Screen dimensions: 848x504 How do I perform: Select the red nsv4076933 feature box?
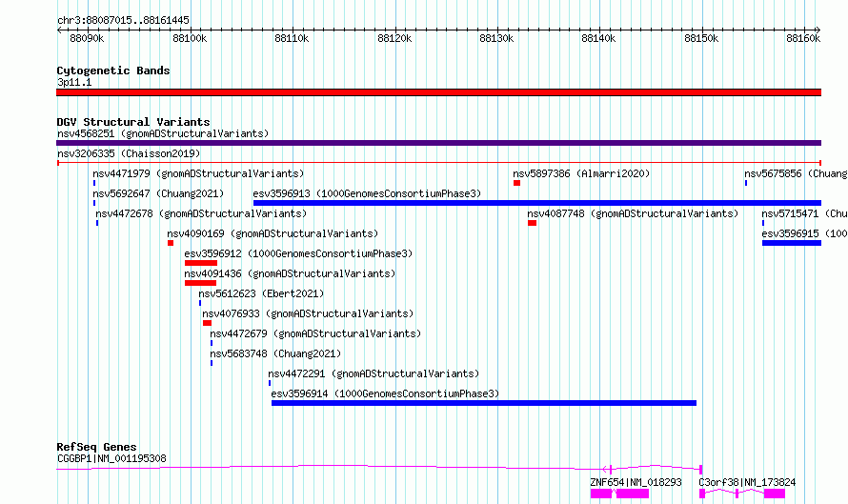[x=207, y=323]
